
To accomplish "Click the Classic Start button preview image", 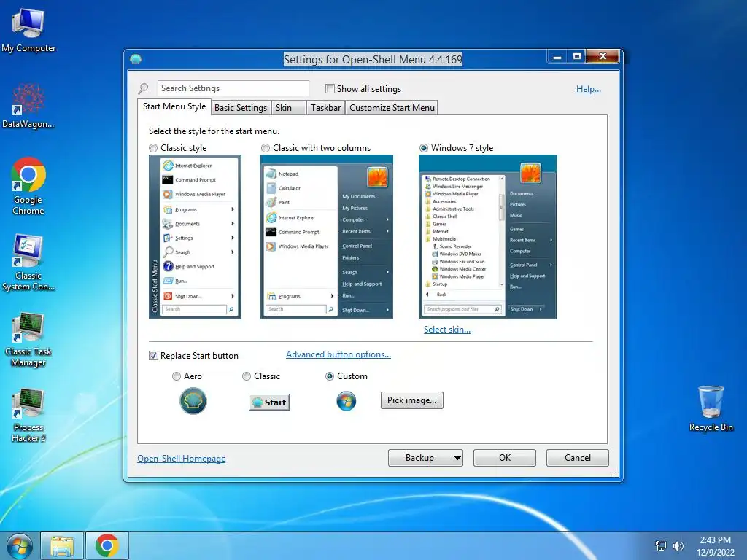I will coord(269,402).
